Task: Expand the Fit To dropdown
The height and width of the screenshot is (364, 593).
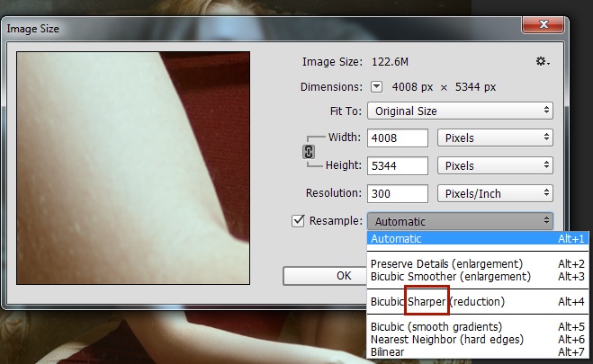Action: point(460,111)
